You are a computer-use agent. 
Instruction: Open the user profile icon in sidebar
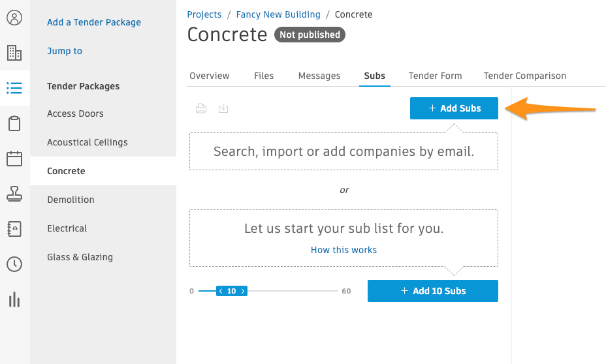pyautogui.click(x=14, y=18)
